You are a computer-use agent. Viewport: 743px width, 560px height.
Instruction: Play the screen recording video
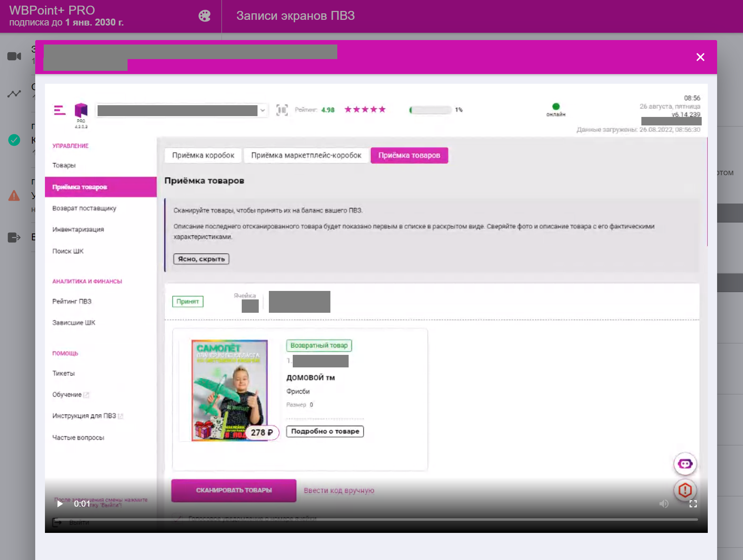coord(60,504)
